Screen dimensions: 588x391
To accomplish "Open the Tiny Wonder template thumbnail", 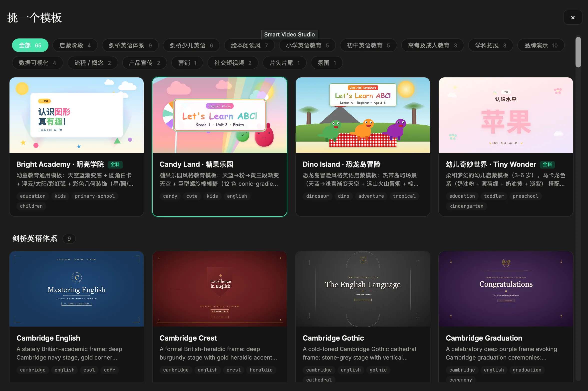I will [506, 115].
